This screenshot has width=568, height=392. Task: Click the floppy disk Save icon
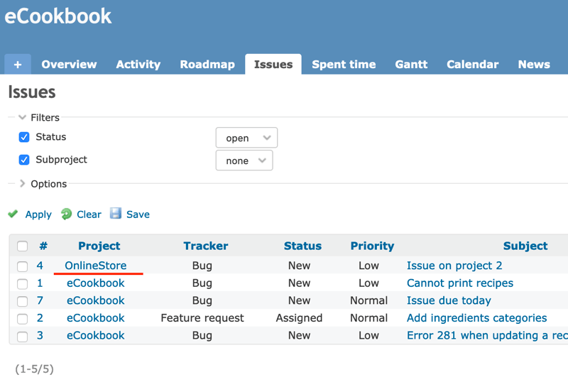tap(116, 213)
